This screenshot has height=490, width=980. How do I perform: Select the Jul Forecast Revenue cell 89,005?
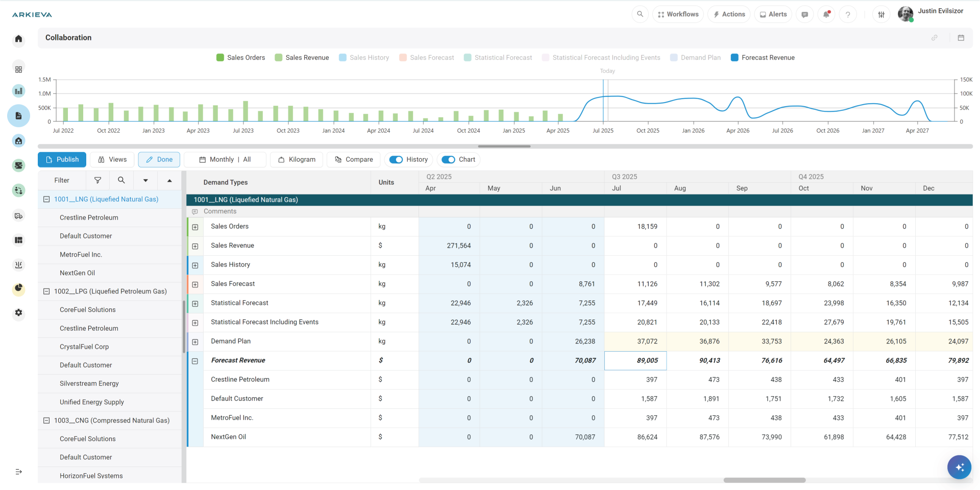coord(635,360)
